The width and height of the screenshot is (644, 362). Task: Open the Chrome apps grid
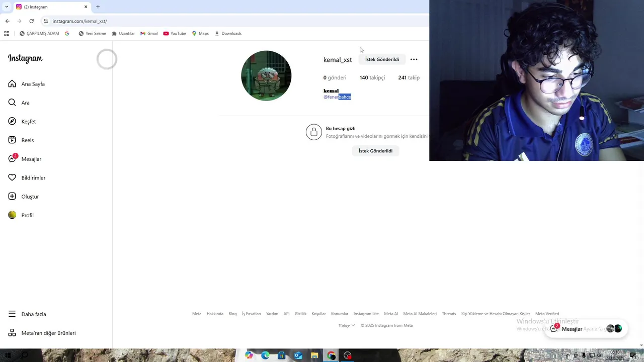tap(7, 34)
